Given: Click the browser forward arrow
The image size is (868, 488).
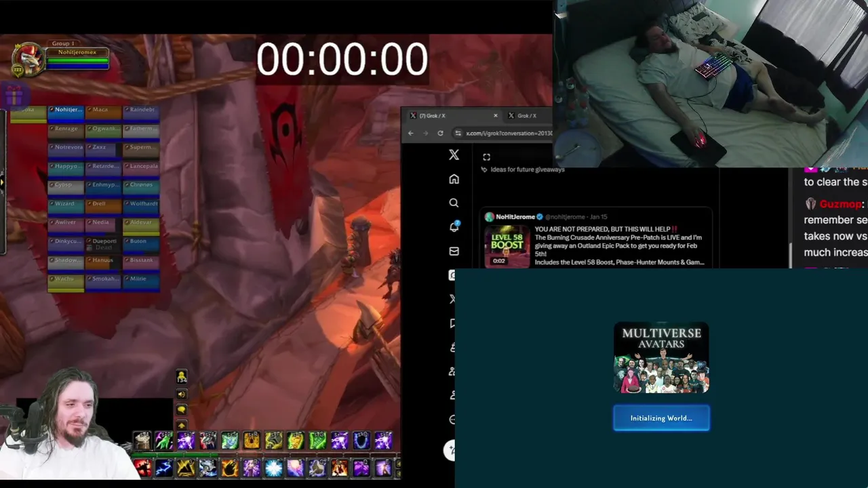Looking at the screenshot, I should click(426, 134).
